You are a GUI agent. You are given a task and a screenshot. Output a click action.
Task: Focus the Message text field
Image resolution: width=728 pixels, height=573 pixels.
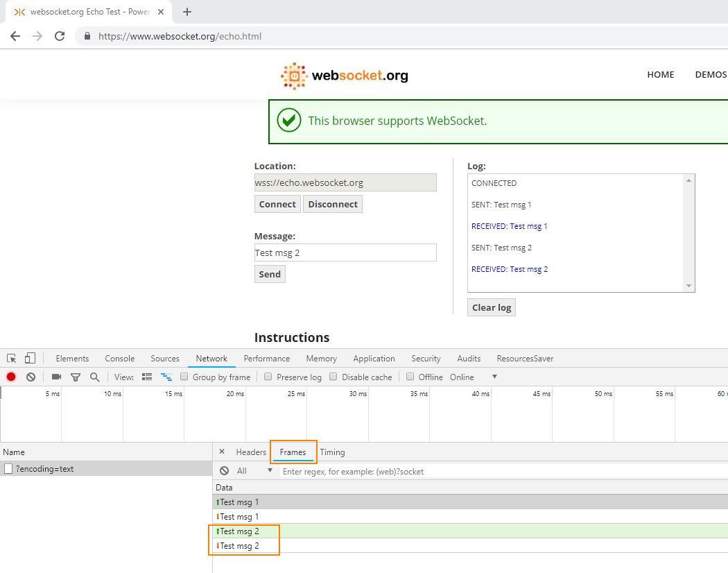pyautogui.click(x=345, y=253)
